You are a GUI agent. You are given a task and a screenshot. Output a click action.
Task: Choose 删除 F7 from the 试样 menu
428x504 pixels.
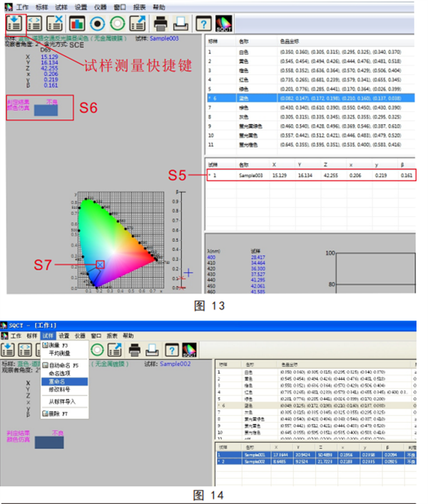58,413
